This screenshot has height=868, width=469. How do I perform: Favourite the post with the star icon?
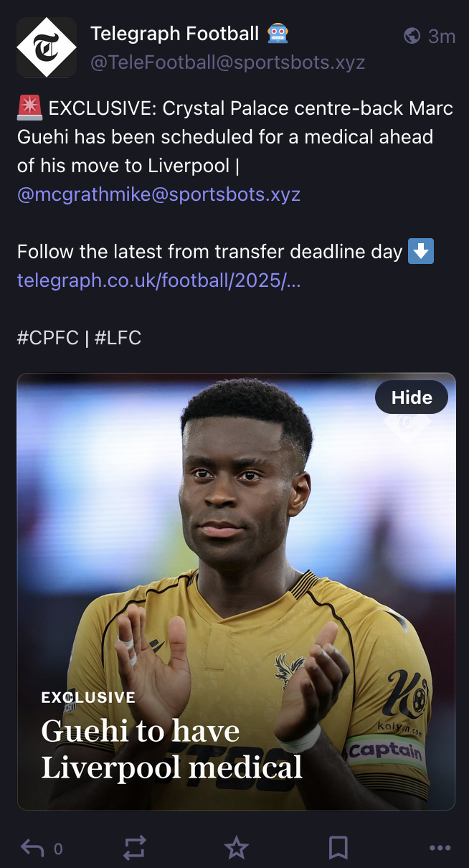coord(236,848)
